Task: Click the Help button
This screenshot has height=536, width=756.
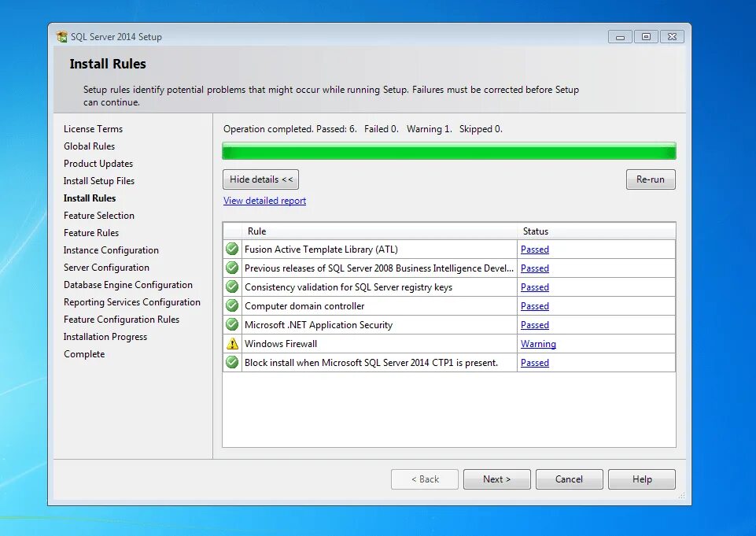Action: (641, 479)
